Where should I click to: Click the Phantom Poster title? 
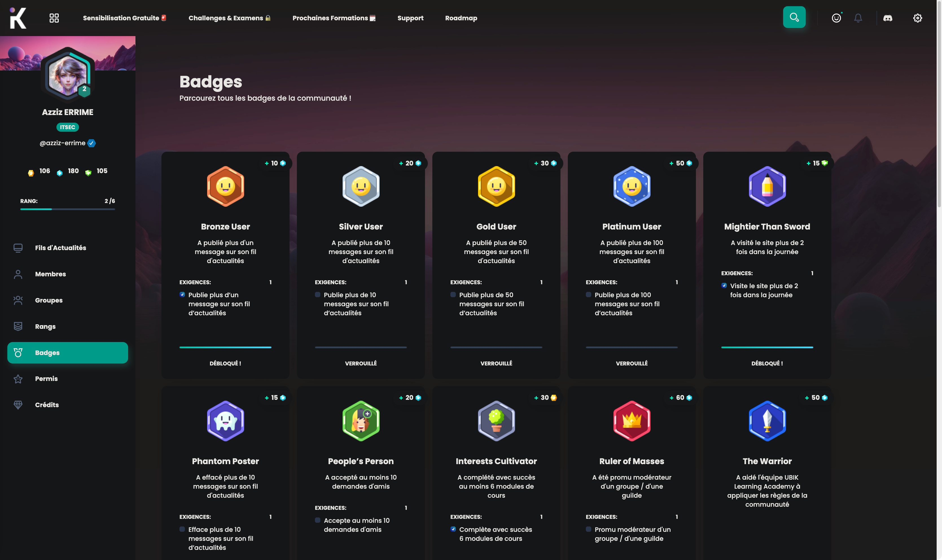pos(225,461)
